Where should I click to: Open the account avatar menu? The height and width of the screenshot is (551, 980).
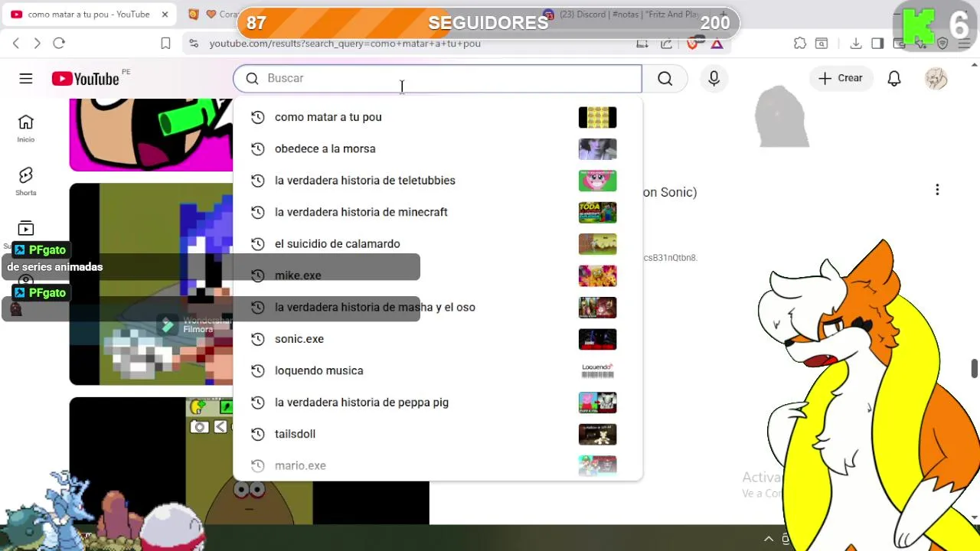pos(936,78)
